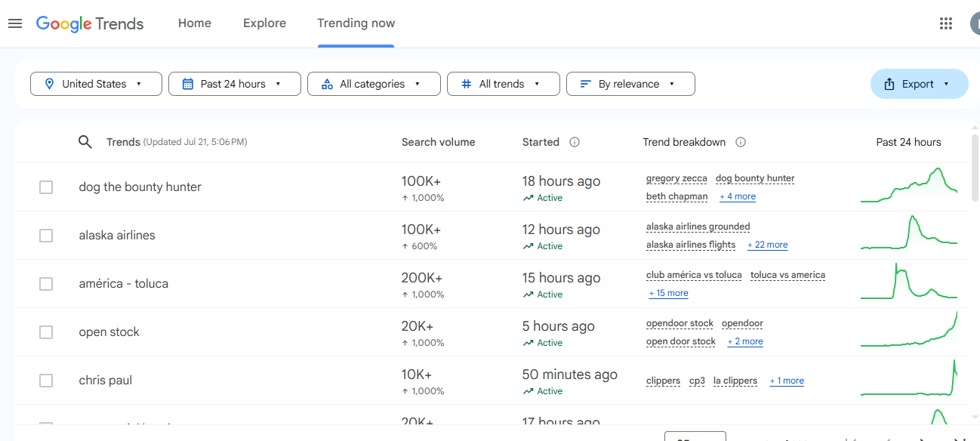The height and width of the screenshot is (441, 980).
Task: Open the Google apps grid
Action: pos(945,23)
